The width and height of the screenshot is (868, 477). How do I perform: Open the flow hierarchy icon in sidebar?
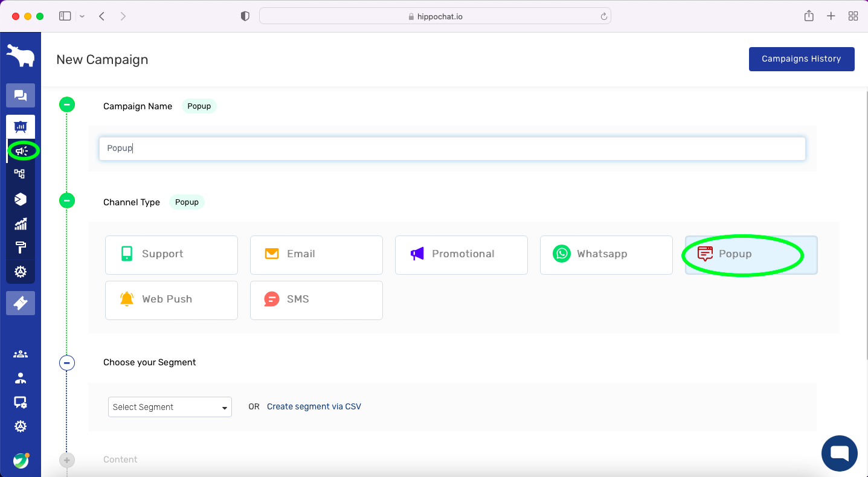20,174
